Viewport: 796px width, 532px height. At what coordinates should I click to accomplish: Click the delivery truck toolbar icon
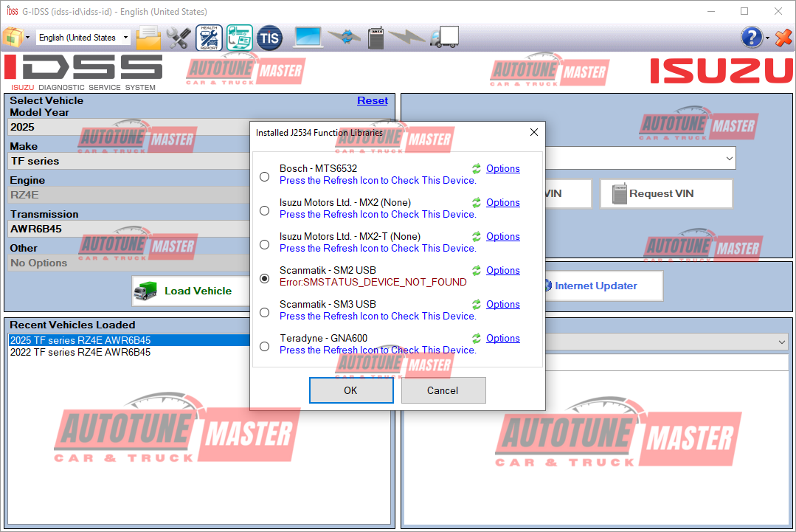pyautogui.click(x=444, y=37)
